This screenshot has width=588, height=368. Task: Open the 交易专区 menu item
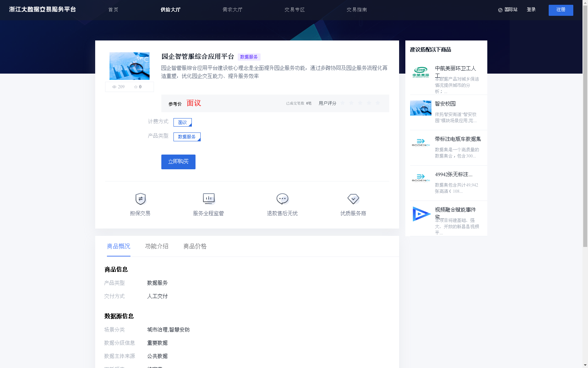click(295, 10)
